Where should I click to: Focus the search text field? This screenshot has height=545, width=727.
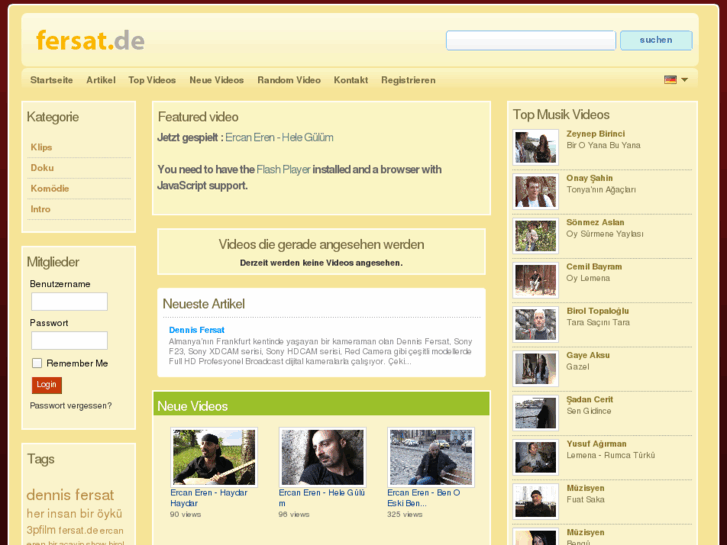(531, 40)
